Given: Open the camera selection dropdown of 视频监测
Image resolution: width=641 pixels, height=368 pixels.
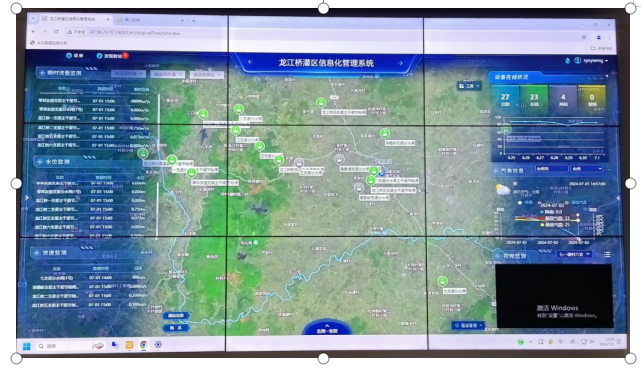Looking at the screenshot, I should click(574, 254).
